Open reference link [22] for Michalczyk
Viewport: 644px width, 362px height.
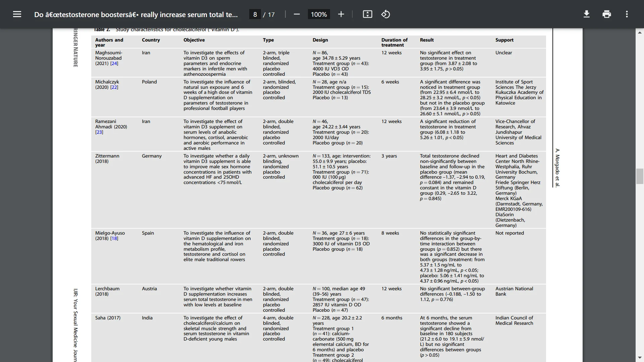pyautogui.click(x=114, y=87)
